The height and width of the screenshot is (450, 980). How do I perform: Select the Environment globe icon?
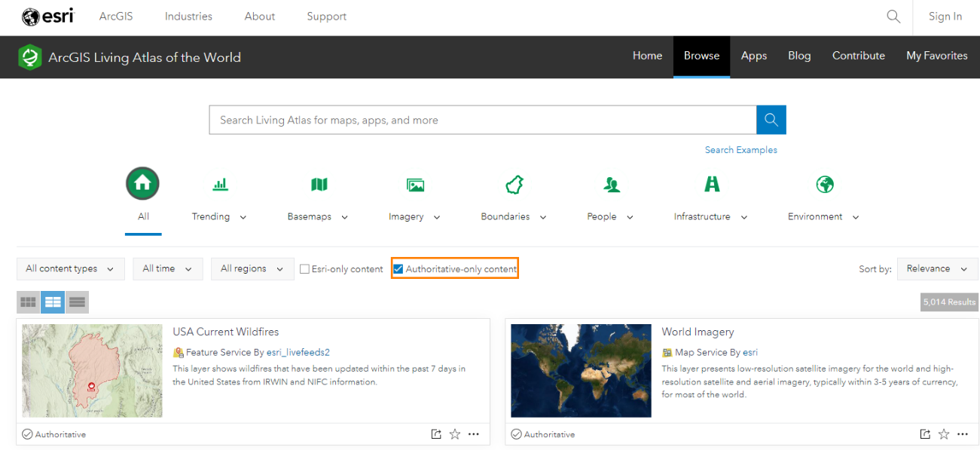click(825, 184)
